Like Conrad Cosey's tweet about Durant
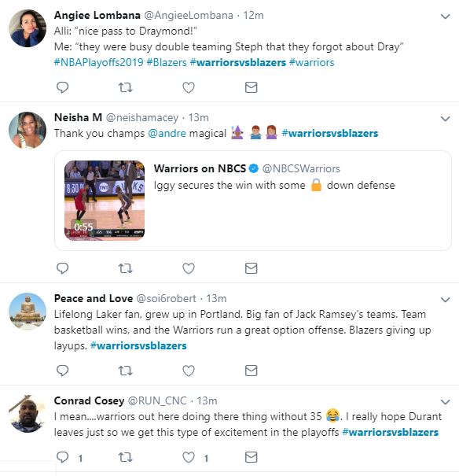 [x=189, y=457]
